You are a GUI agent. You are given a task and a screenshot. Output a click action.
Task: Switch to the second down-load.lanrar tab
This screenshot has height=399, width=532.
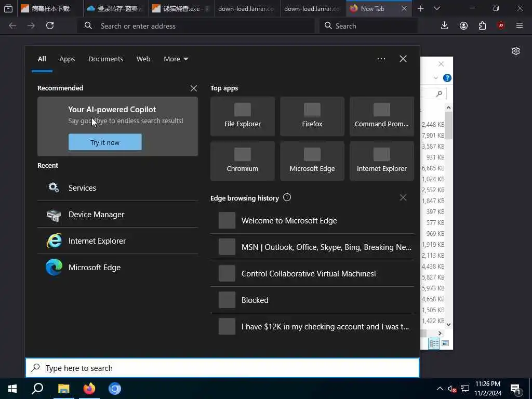(x=313, y=8)
